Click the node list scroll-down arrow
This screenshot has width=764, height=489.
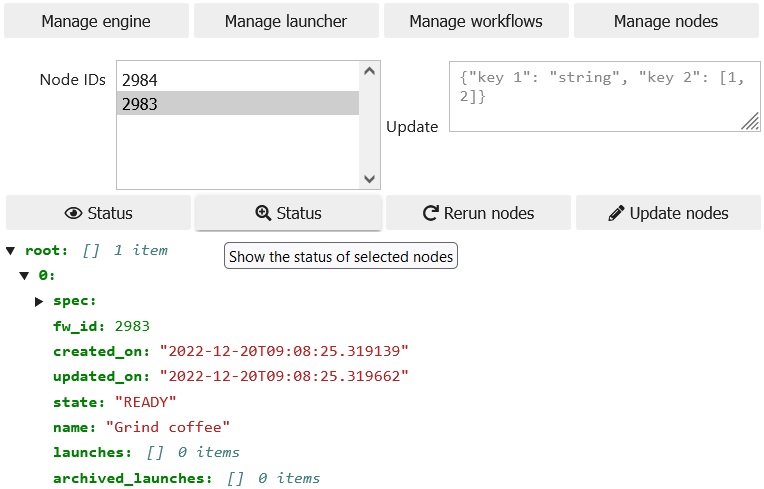point(369,179)
